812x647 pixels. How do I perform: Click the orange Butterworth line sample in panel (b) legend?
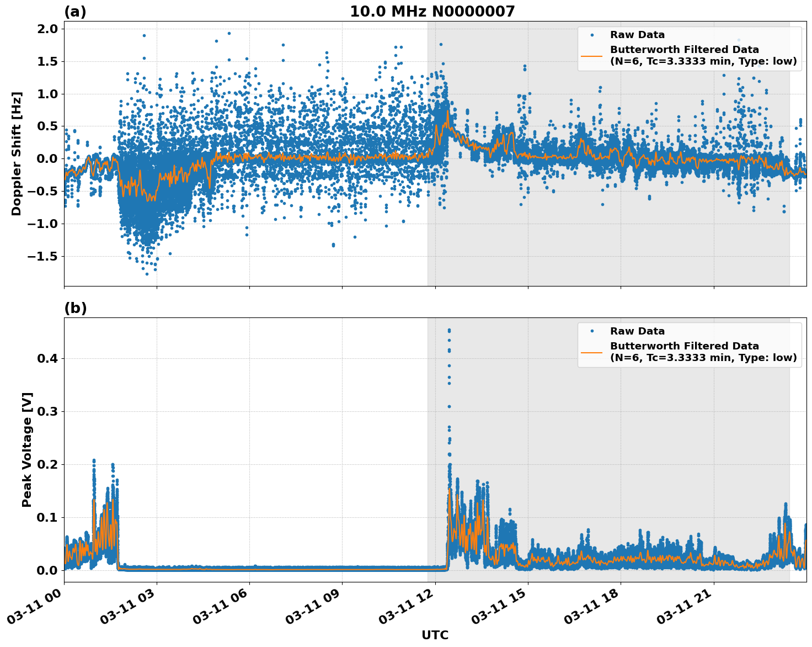click(x=592, y=352)
